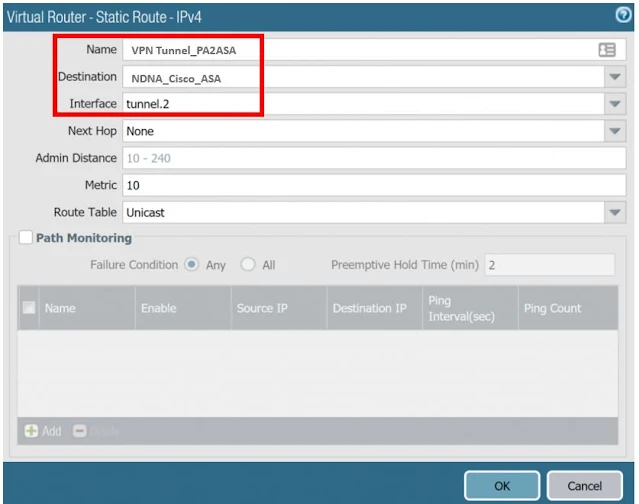Focus the Metric field

[x=370, y=185]
